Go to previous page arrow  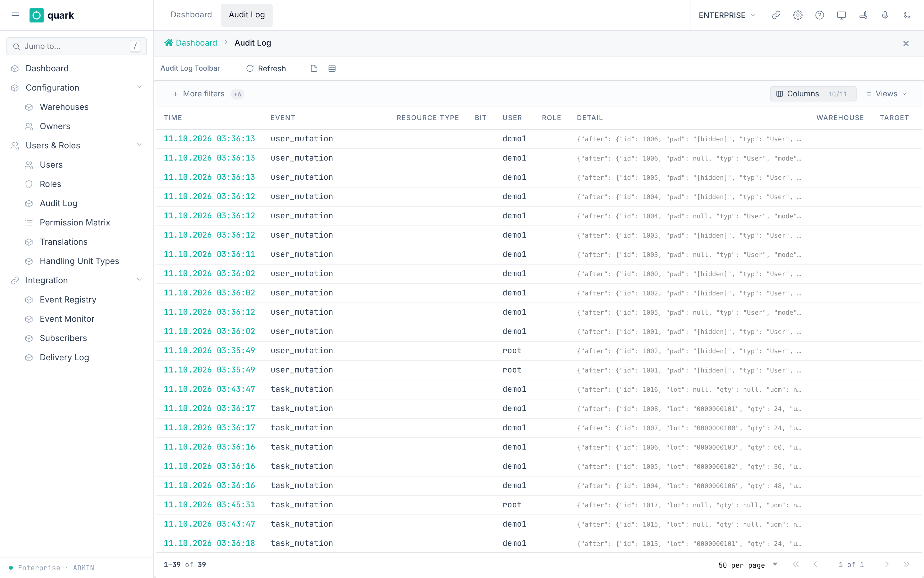(x=815, y=565)
